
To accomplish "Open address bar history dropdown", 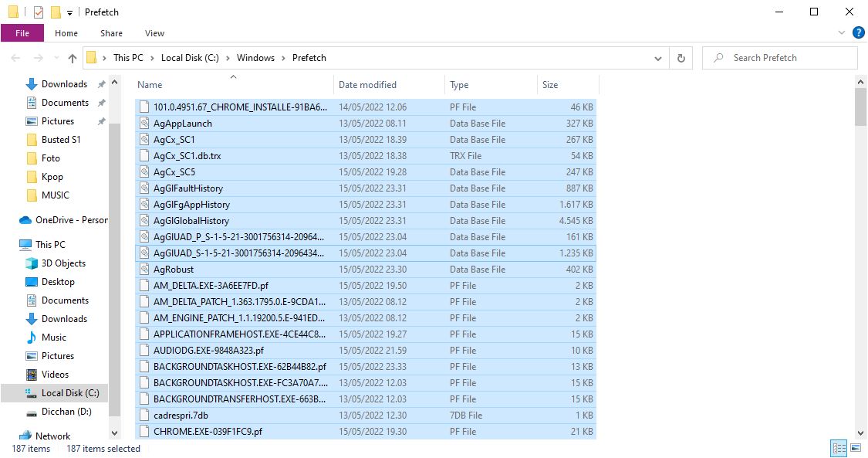I will coord(658,58).
